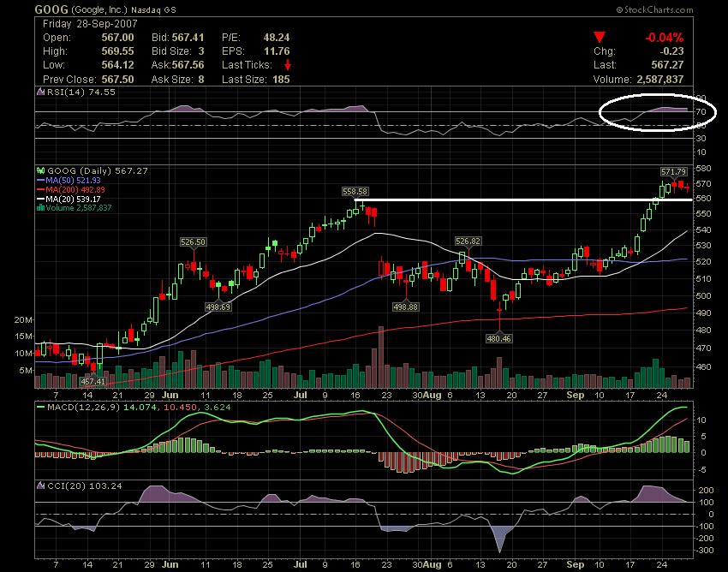Viewport: 728px width, 572px height.
Task: Click the EPS value 11.76
Action: coord(277,51)
